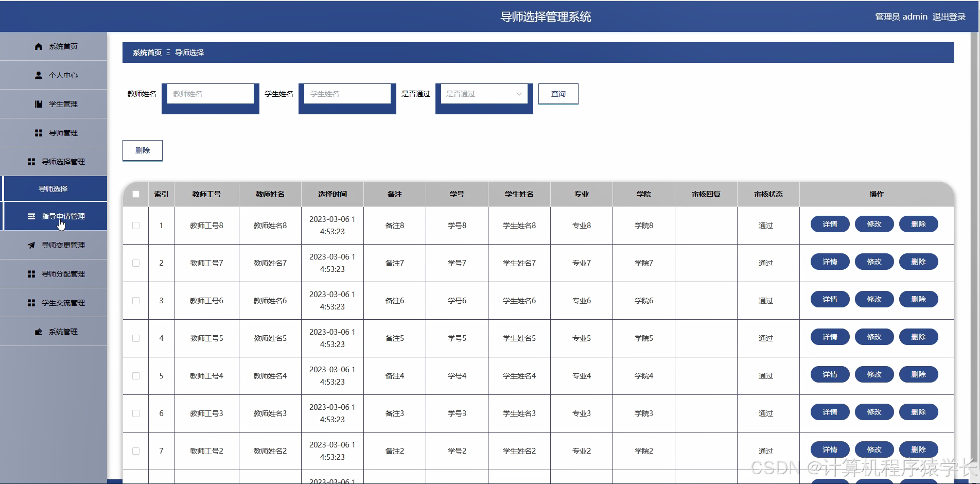The width and height of the screenshot is (980, 484).
Task: Click 删除 for row 教师姓名8
Action: [x=918, y=224]
